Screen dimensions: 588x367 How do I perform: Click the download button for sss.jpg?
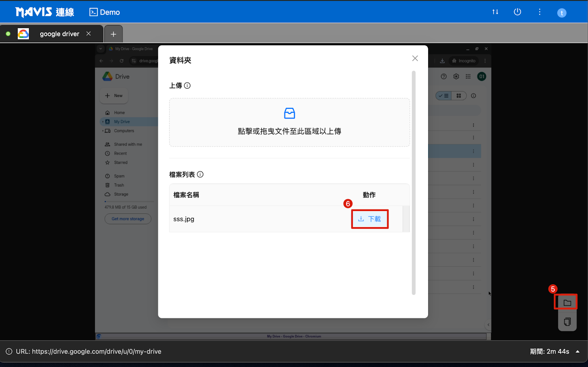pyautogui.click(x=370, y=219)
